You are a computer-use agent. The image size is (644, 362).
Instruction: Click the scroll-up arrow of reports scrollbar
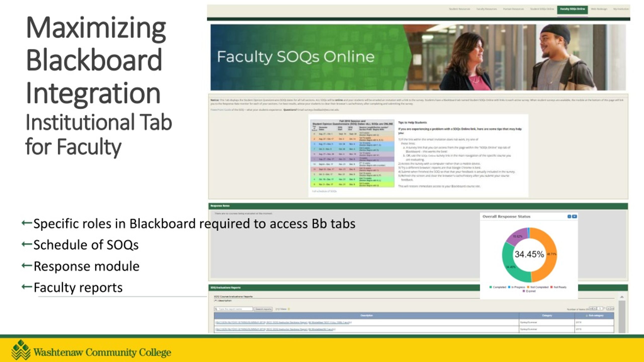[x=622, y=297]
